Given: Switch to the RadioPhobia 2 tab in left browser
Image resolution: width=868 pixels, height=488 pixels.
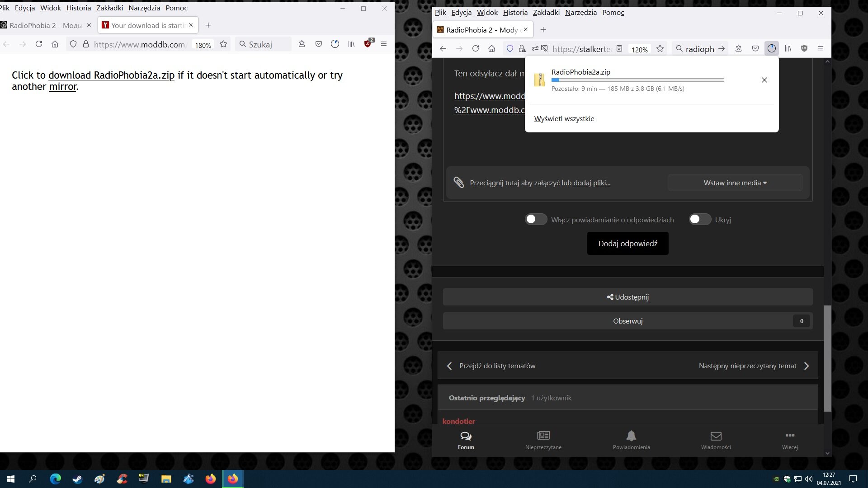Looking at the screenshot, I should click(45, 25).
